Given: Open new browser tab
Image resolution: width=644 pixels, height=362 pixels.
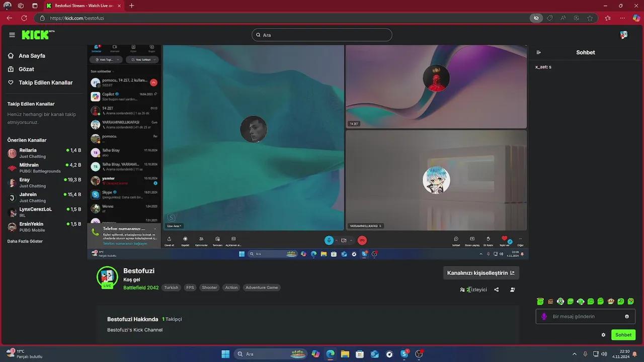Looking at the screenshot, I should (x=132, y=6).
